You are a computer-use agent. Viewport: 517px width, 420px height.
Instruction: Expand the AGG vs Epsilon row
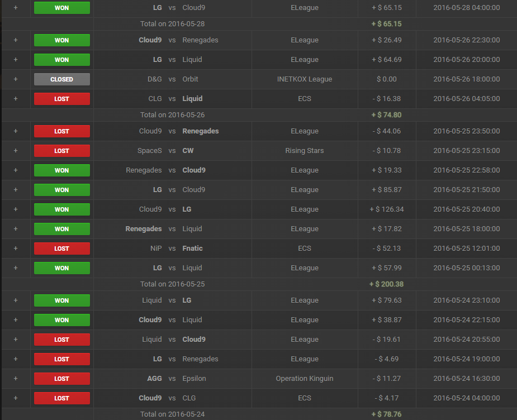(16, 379)
